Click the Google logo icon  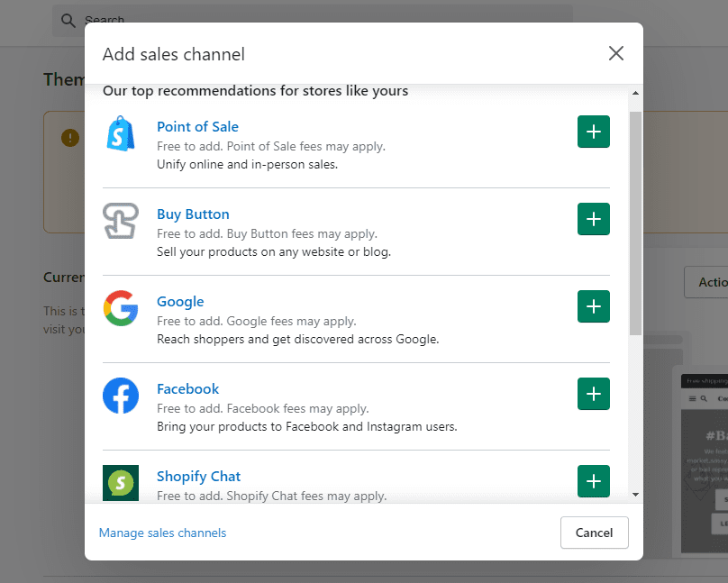point(121,308)
